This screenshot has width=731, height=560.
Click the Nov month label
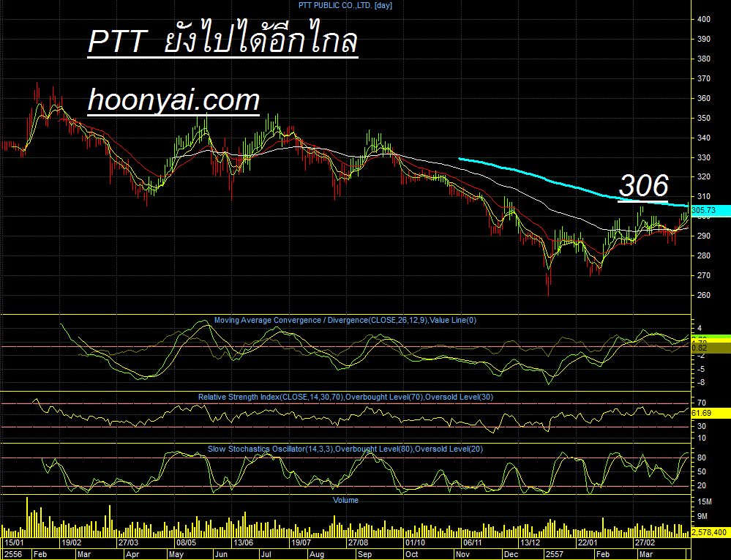pyautogui.click(x=463, y=554)
